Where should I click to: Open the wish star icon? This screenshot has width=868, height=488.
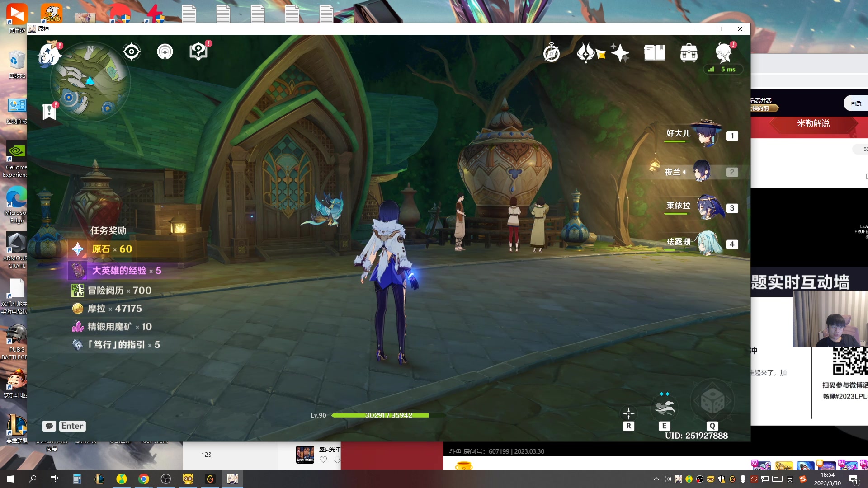click(620, 53)
